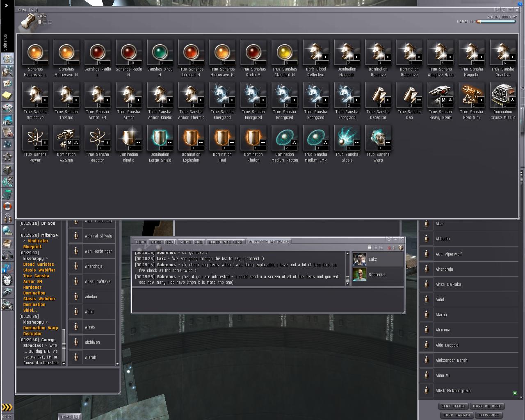
Task: Open the Deliveries button
Action: 488,415
